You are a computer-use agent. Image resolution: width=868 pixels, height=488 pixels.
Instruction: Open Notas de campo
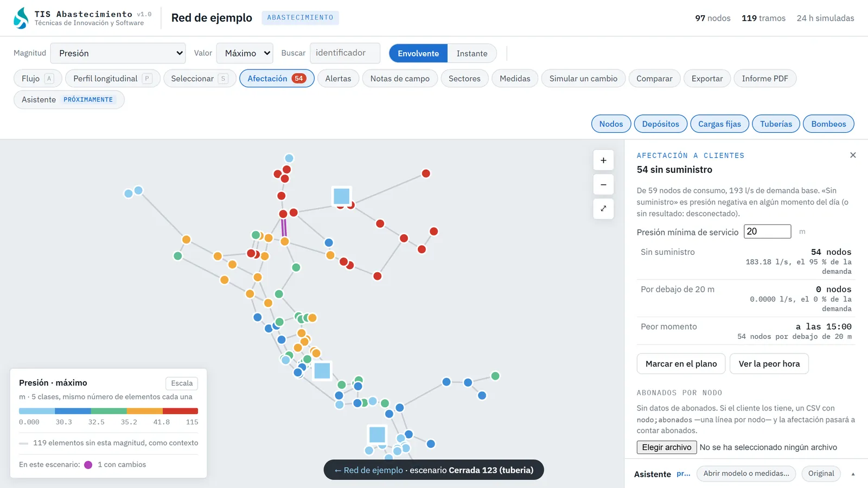pos(400,79)
